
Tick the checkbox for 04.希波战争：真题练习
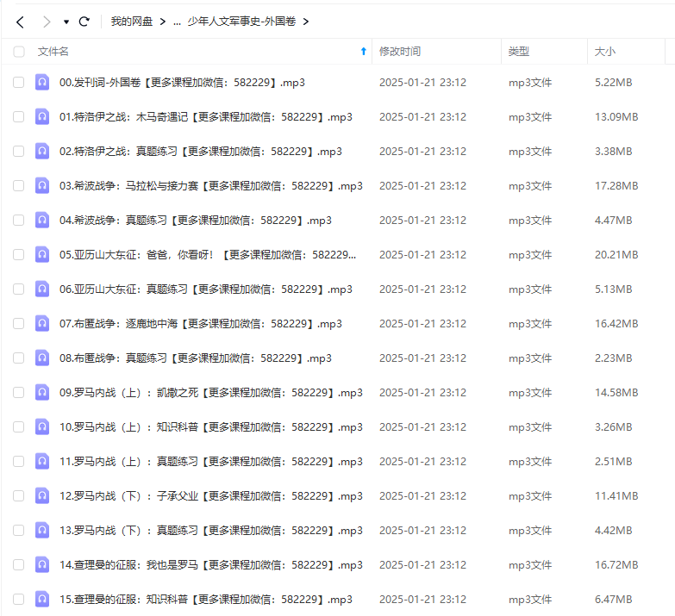(x=18, y=221)
